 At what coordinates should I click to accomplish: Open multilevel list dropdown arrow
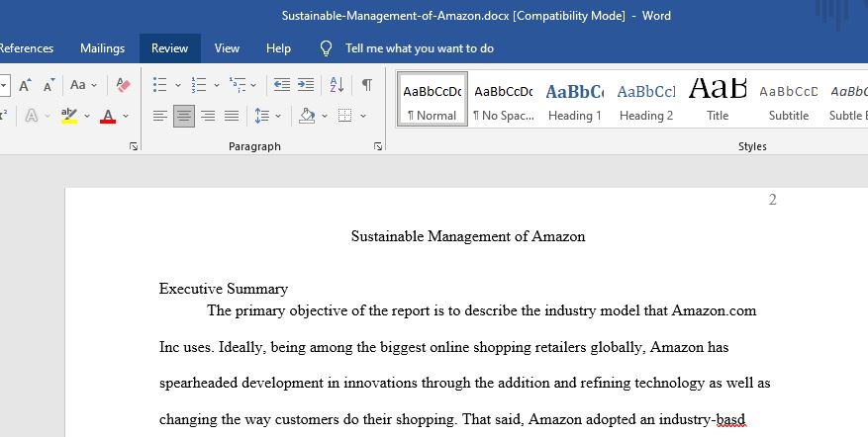253,85
